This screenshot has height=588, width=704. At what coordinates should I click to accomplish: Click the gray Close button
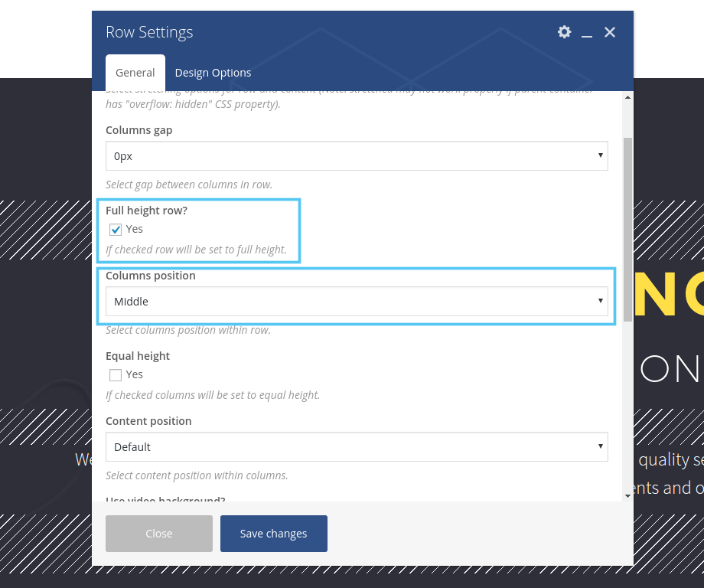tap(159, 534)
